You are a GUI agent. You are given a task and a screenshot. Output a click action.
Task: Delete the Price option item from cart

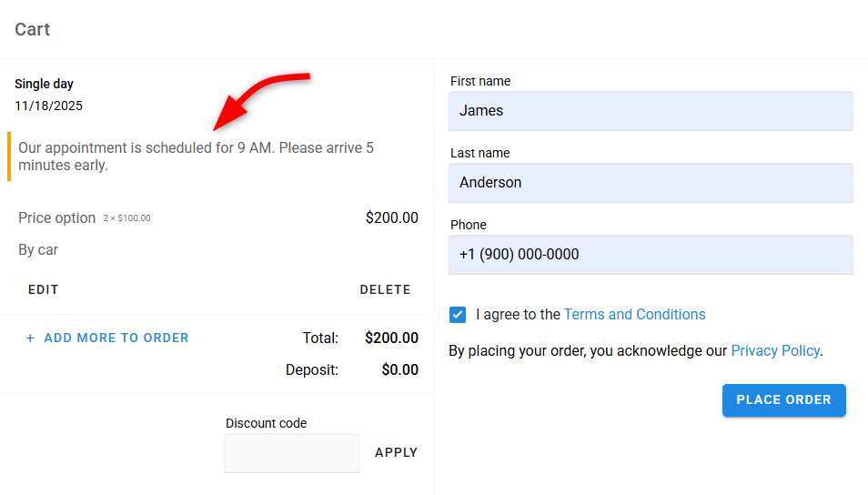385,290
